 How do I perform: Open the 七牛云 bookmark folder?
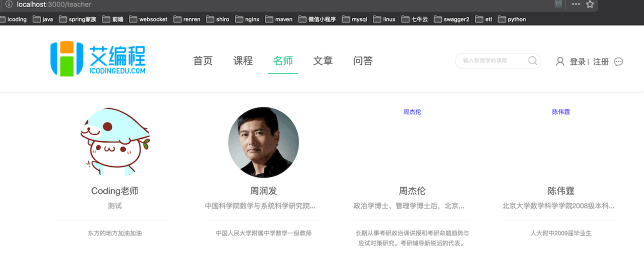point(414,19)
